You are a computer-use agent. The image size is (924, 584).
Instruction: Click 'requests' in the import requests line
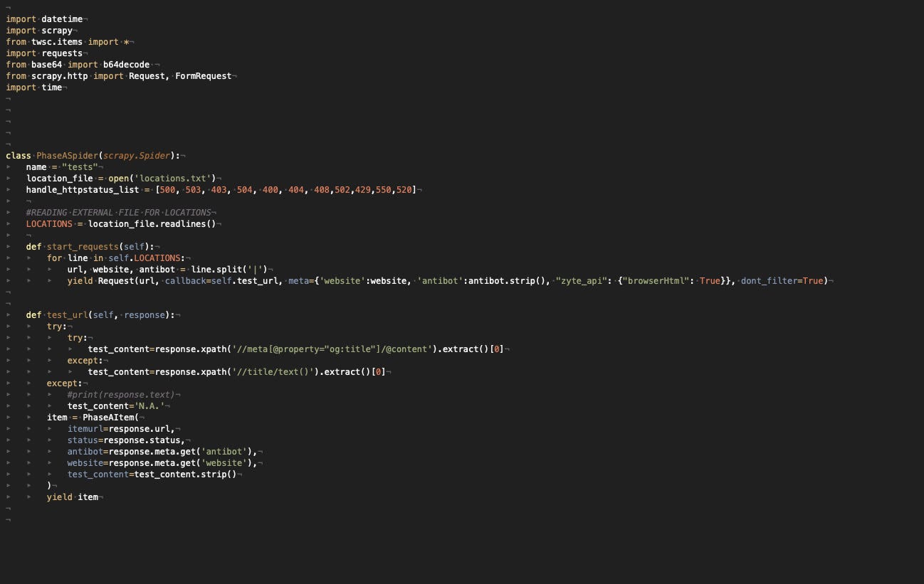tap(62, 53)
